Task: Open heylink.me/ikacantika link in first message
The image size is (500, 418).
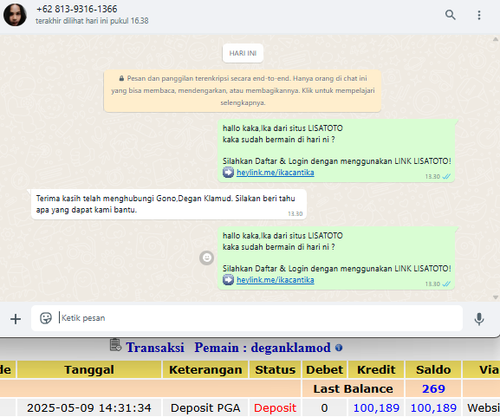Action: [275, 172]
